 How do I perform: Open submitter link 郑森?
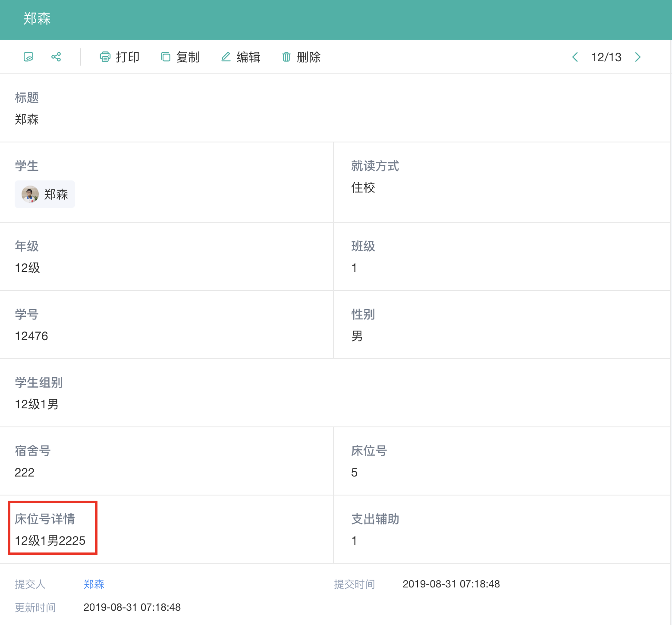pyautogui.click(x=94, y=584)
